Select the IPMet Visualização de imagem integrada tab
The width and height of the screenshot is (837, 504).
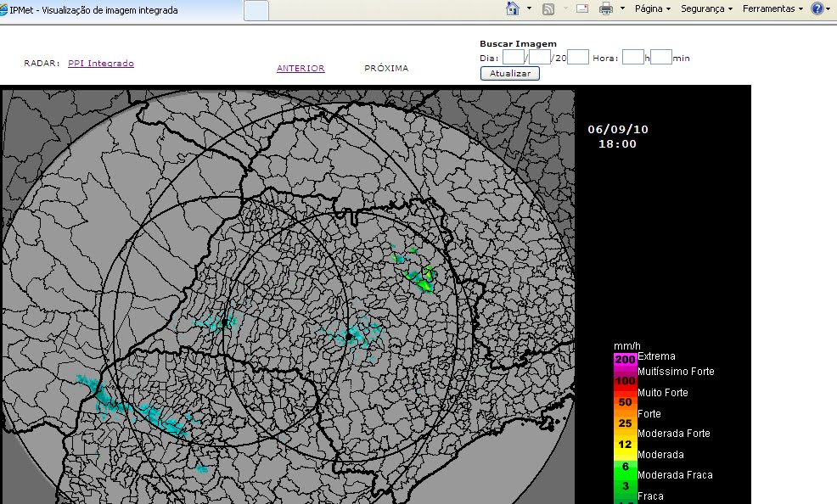coord(121,10)
